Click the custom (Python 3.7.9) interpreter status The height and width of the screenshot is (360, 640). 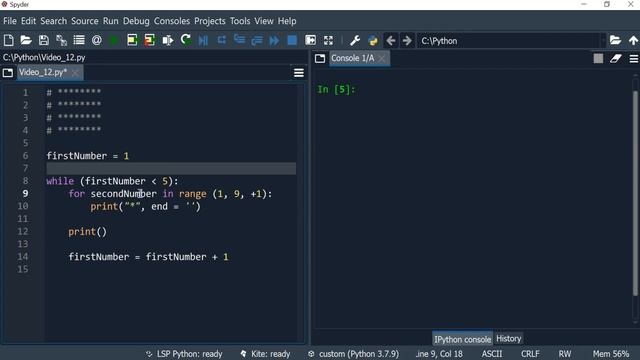point(353,353)
